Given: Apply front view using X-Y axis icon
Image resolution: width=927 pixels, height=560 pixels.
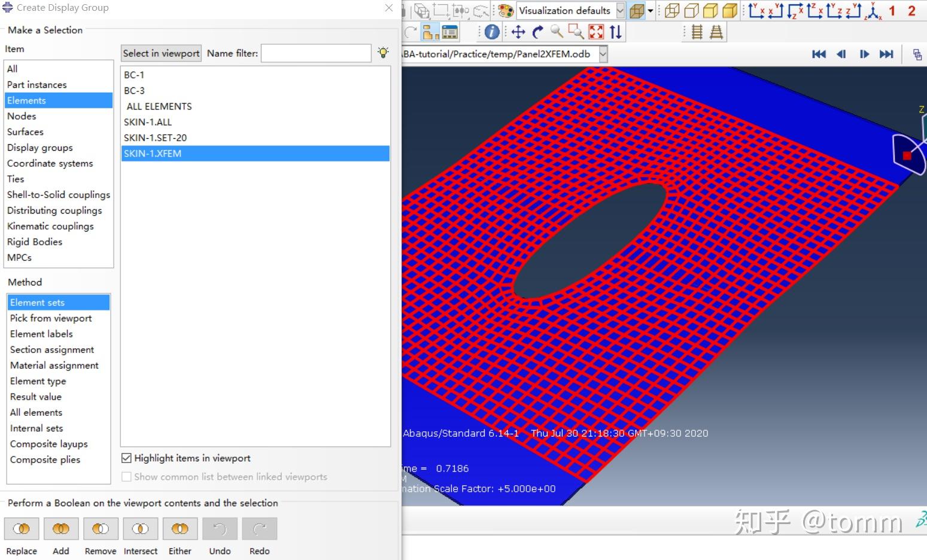Looking at the screenshot, I should point(755,10).
